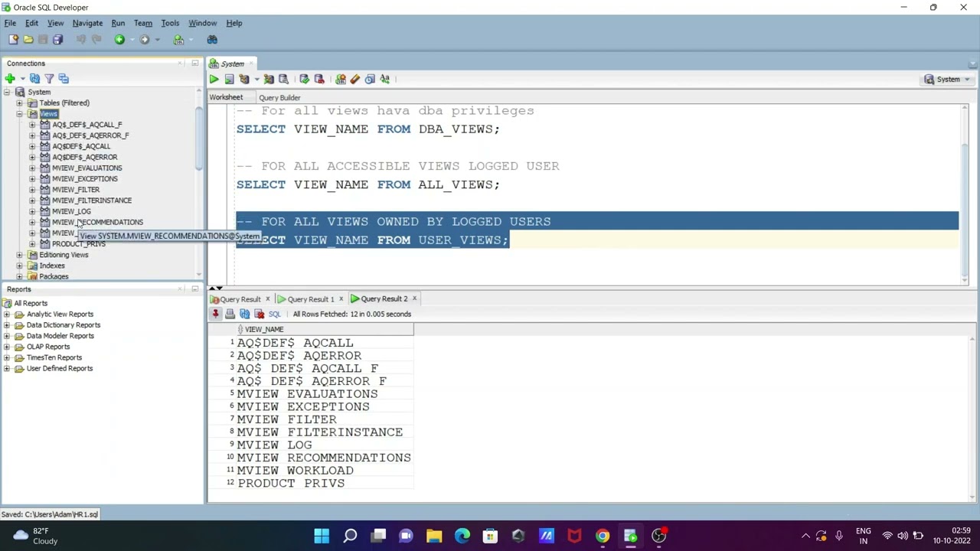The width and height of the screenshot is (980, 551).
Task: Click the Delete Row icon in result toolbar
Action: click(x=259, y=314)
